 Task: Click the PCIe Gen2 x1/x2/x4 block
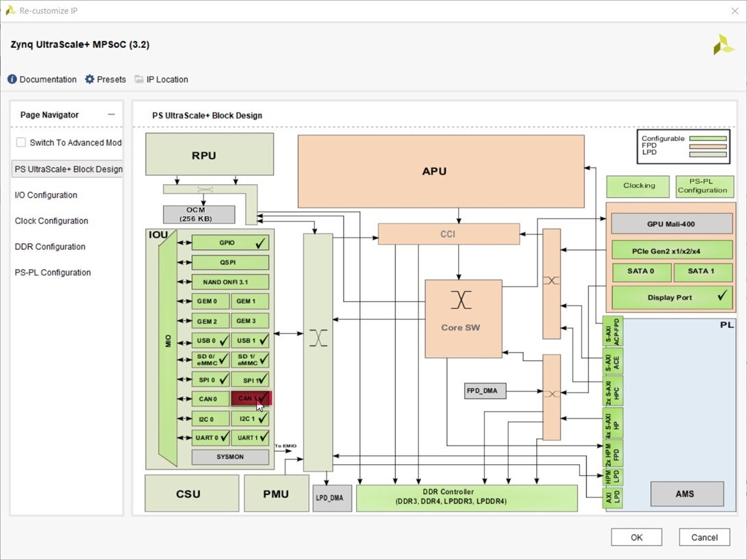coord(671,250)
